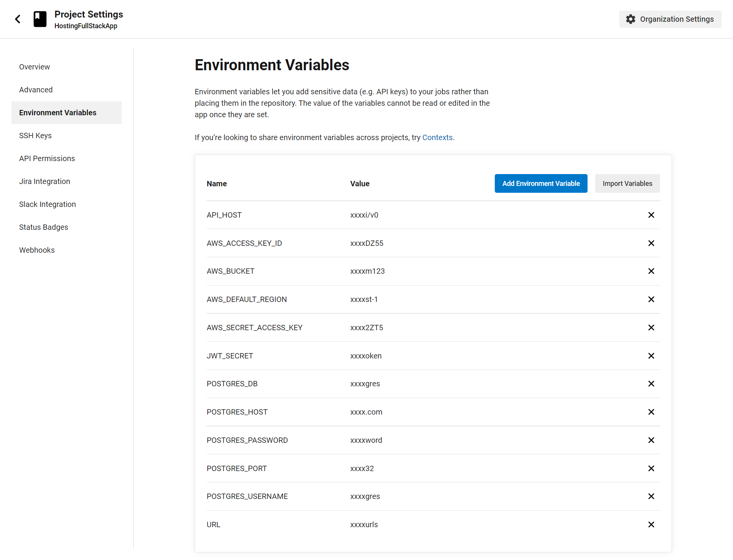Click Add Environment Variable

coord(541,183)
